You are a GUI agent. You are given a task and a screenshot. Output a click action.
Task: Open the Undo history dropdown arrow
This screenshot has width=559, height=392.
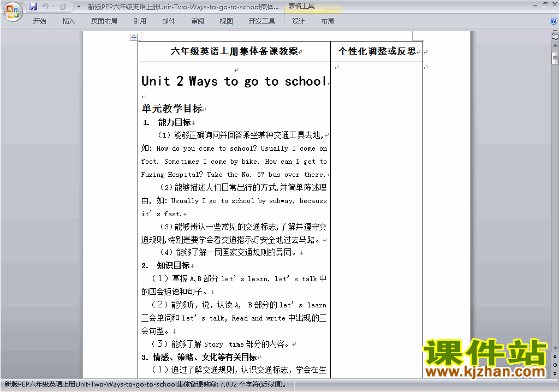click(x=53, y=7)
